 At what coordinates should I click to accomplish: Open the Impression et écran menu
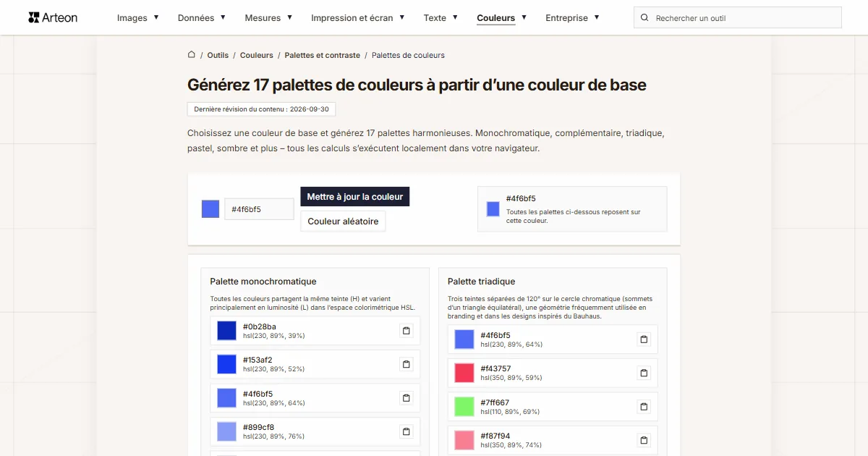pos(358,18)
